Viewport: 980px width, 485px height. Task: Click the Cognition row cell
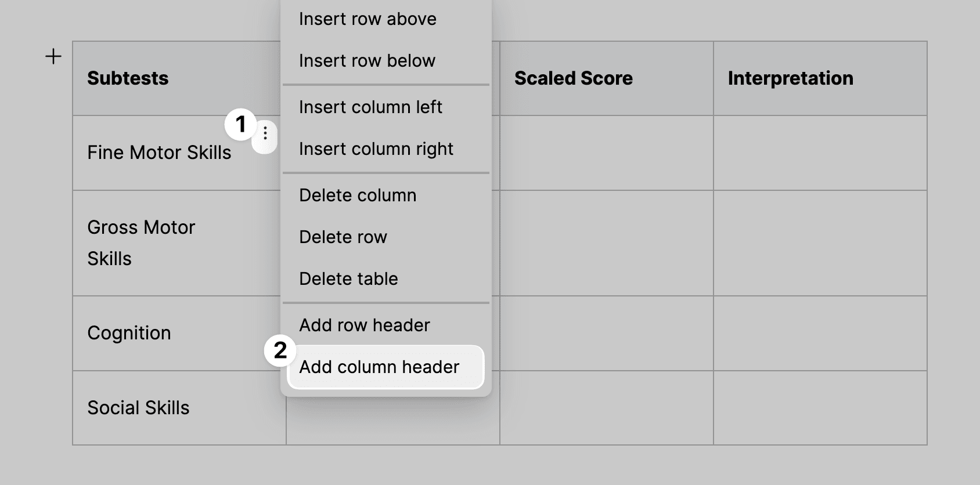click(129, 333)
